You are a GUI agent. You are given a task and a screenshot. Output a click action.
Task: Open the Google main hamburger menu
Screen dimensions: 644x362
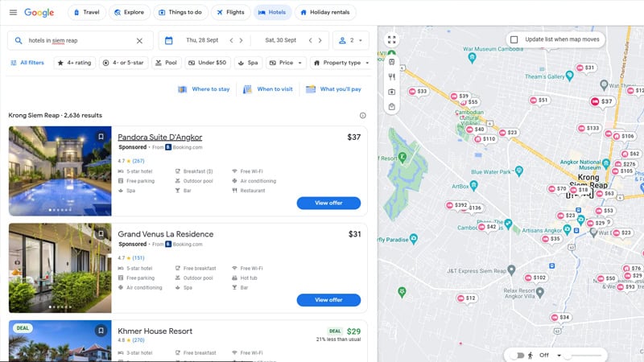pos(13,12)
